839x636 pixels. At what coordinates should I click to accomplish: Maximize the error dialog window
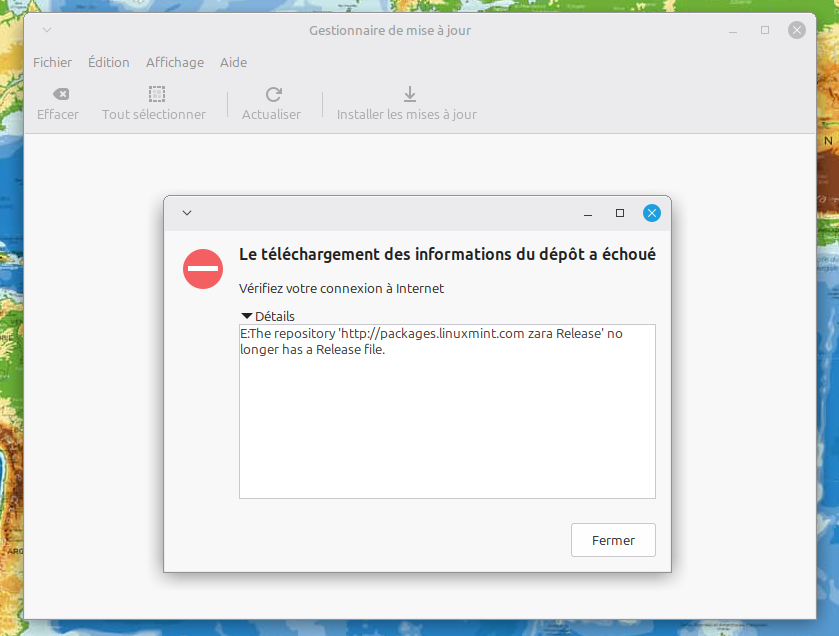pos(620,213)
